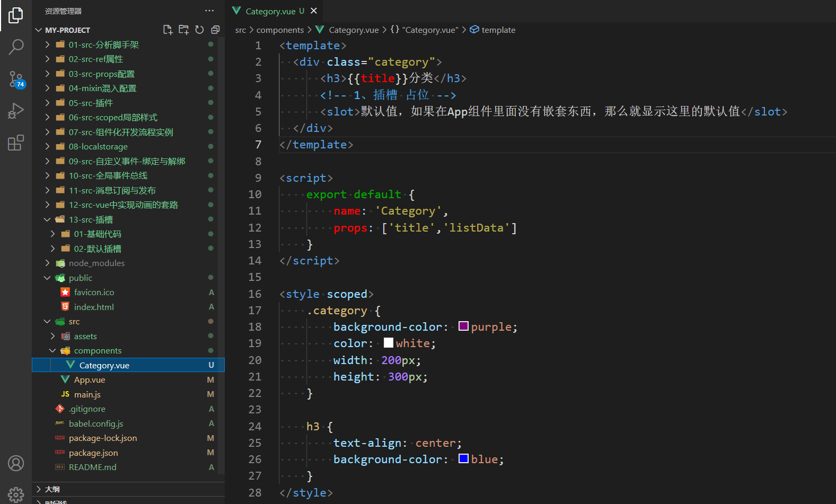
Task: Select the 08-localstorage folder
Action: [128, 146]
